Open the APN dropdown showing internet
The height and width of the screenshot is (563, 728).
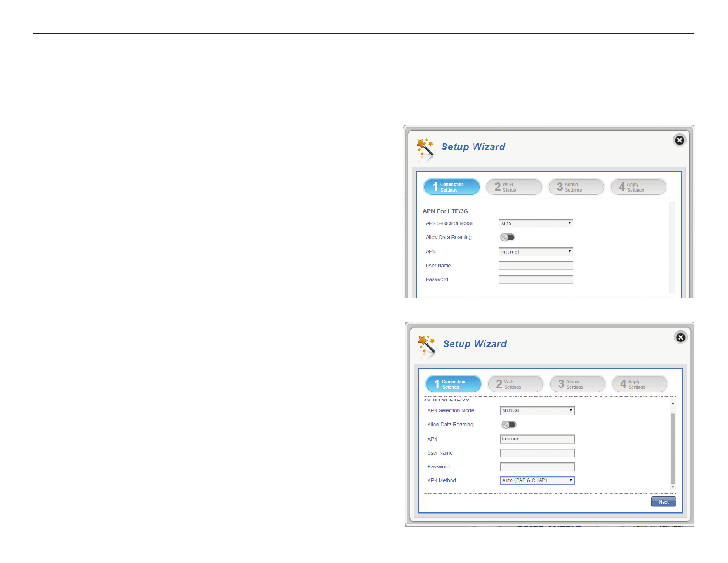pyautogui.click(x=536, y=252)
